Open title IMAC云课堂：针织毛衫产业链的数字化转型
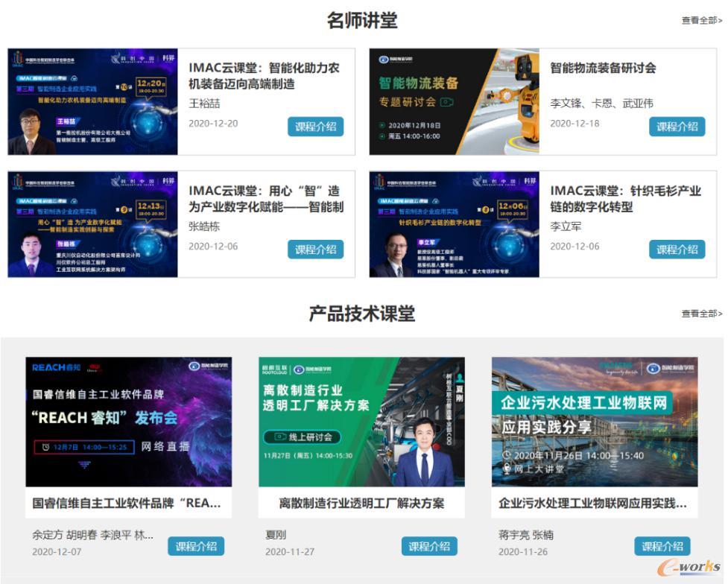Image resolution: width=728 pixels, height=584 pixels. click(625, 199)
